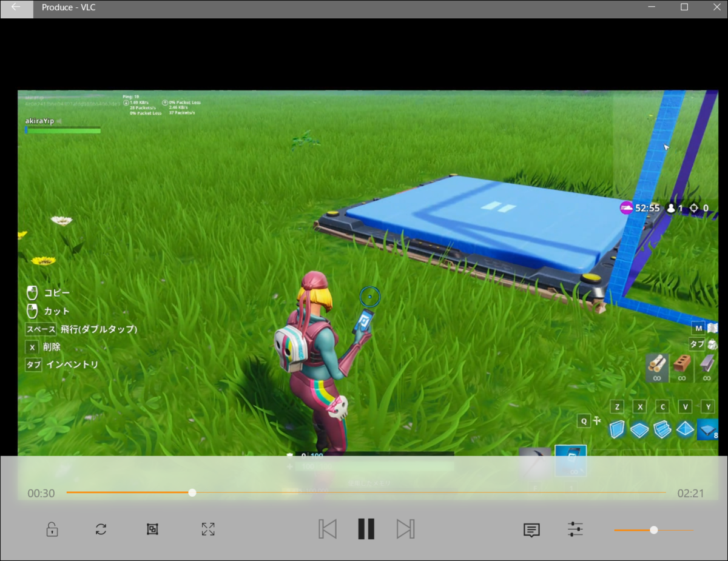This screenshot has height=561, width=728.
Task: Click the floor build piece icon
Action: tap(639, 429)
